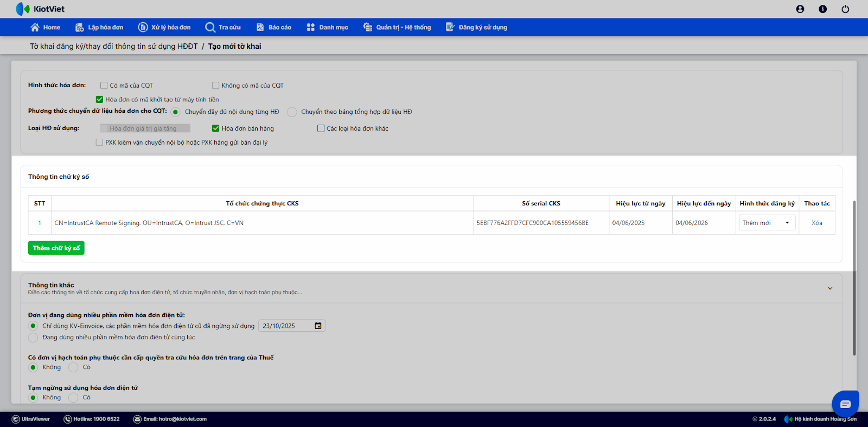Select Chỉ dùng KV-Einvoice radio option

point(33,326)
